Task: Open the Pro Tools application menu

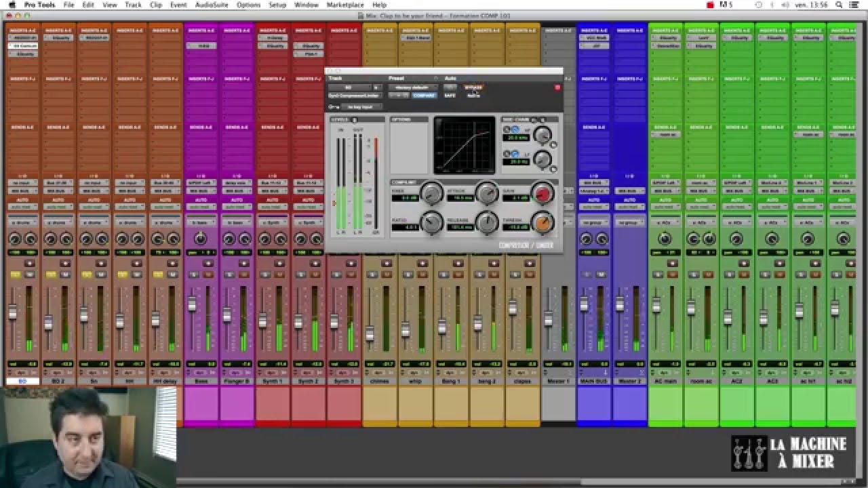Action: click(39, 5)
